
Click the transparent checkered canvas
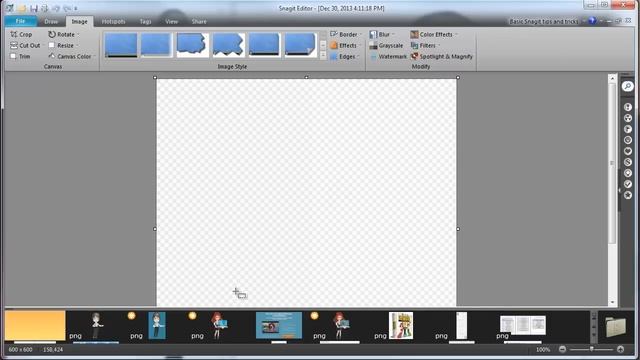[307, 192]
